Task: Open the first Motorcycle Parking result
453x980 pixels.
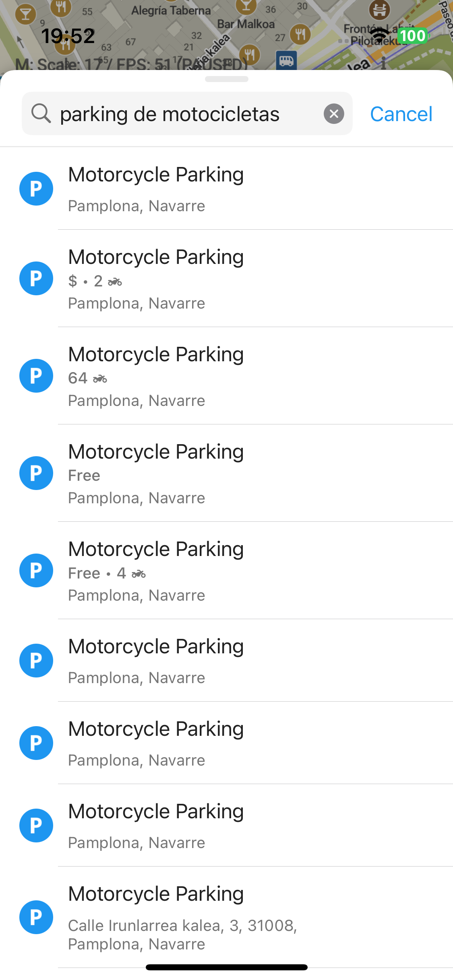Action: click(x=242, y=189)
